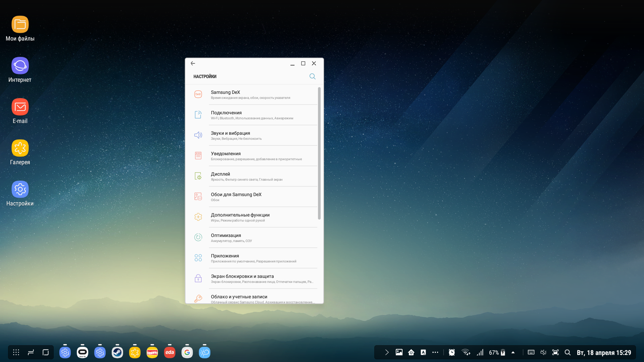Open on-screen keyboard tray icon
This screenshot has height=362, width=644.
531,352
